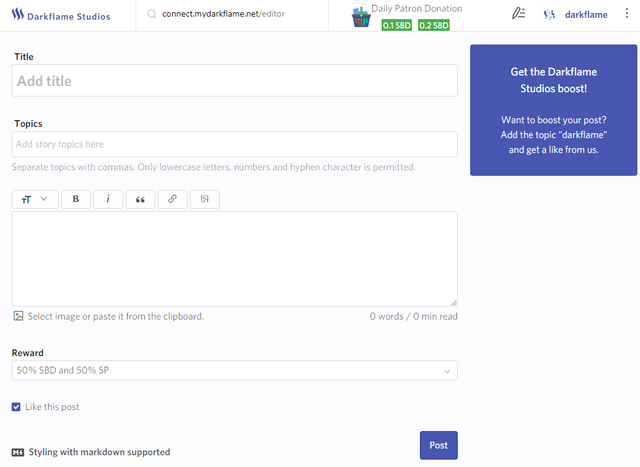The height and width of the screenshot is (467, 640).
Task: Focus the Add title field
Action: pyautogui.click(x=234, y=81)
